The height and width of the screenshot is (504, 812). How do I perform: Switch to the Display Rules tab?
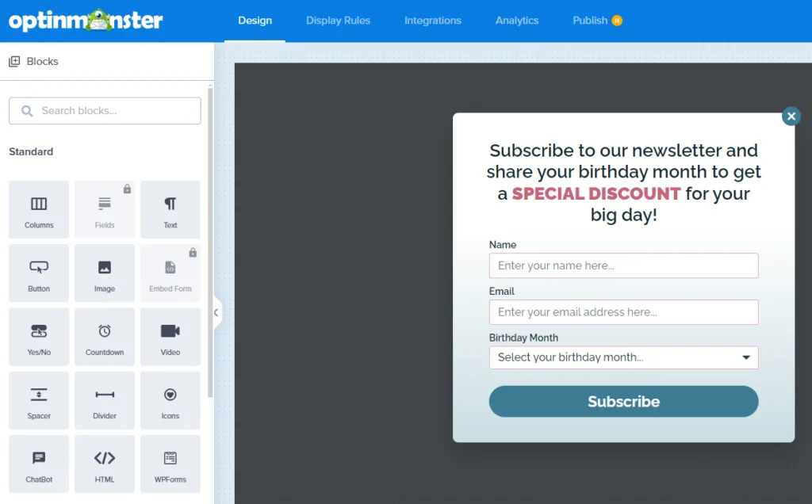(x=338, y=21)
